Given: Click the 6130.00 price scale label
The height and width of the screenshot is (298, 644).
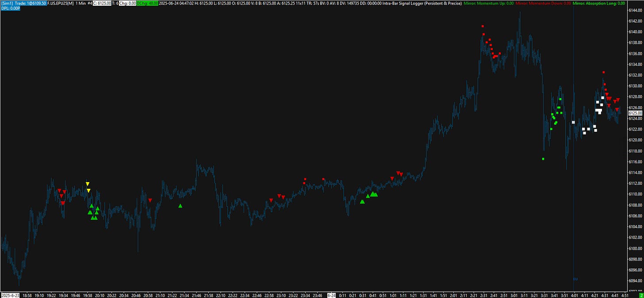Looking at the screenshot, I should coord(635,86).
